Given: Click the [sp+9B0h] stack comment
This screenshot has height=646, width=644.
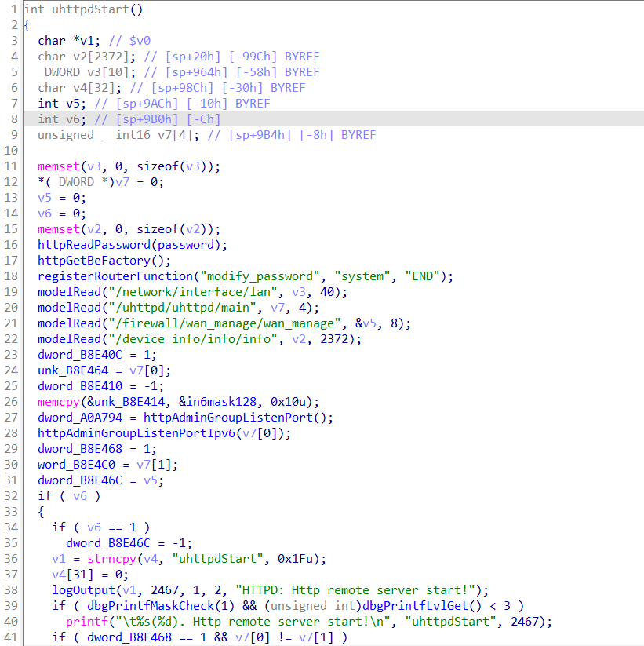Looking at the screenshot, I should pyautogui.click(x=147, y=119).
